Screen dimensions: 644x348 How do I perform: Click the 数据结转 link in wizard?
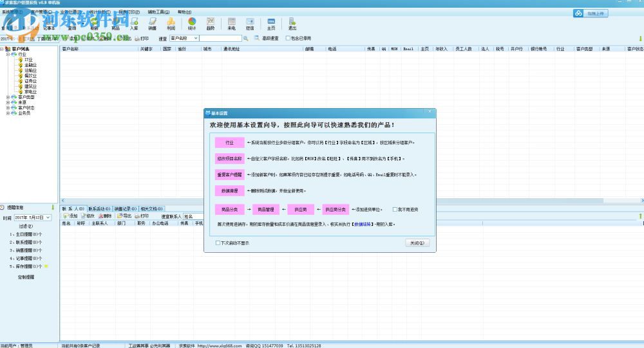click(362, 224)
